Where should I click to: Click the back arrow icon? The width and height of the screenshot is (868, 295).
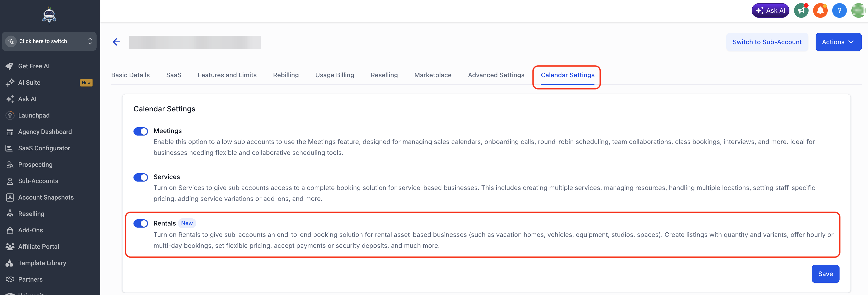(117, 42)
